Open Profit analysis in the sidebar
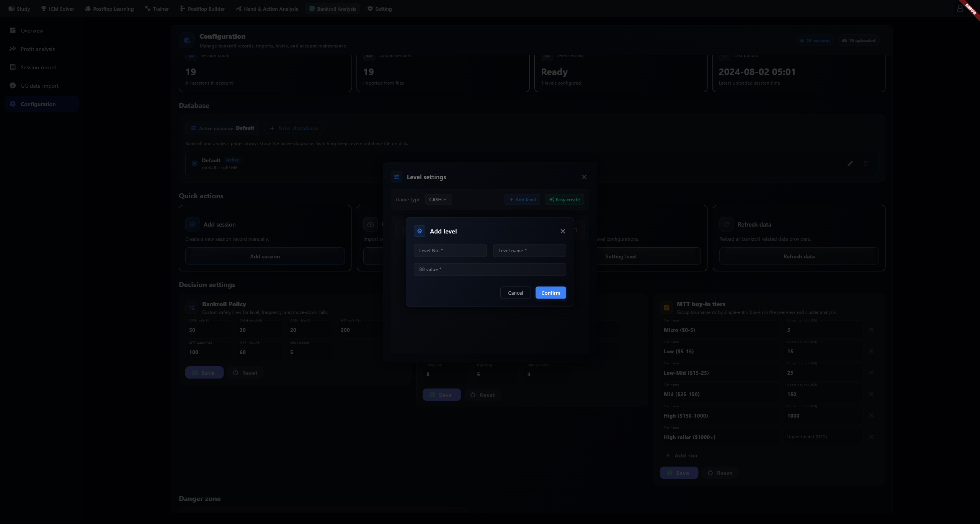 (x=42, y=49)
